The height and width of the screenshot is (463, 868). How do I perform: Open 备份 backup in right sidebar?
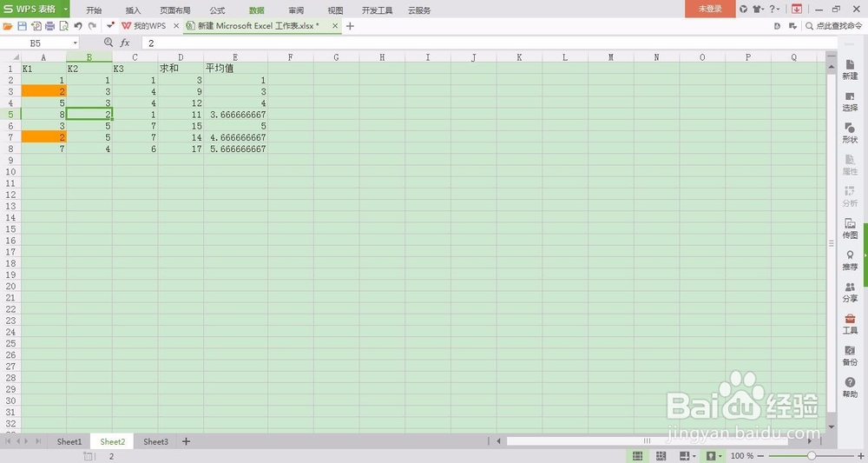(850, 356)
